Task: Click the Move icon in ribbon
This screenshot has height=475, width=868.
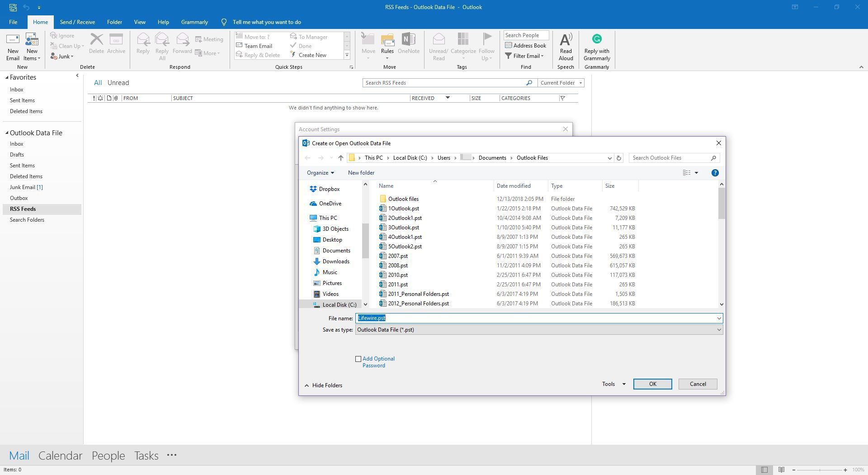Action: [368, 40]
